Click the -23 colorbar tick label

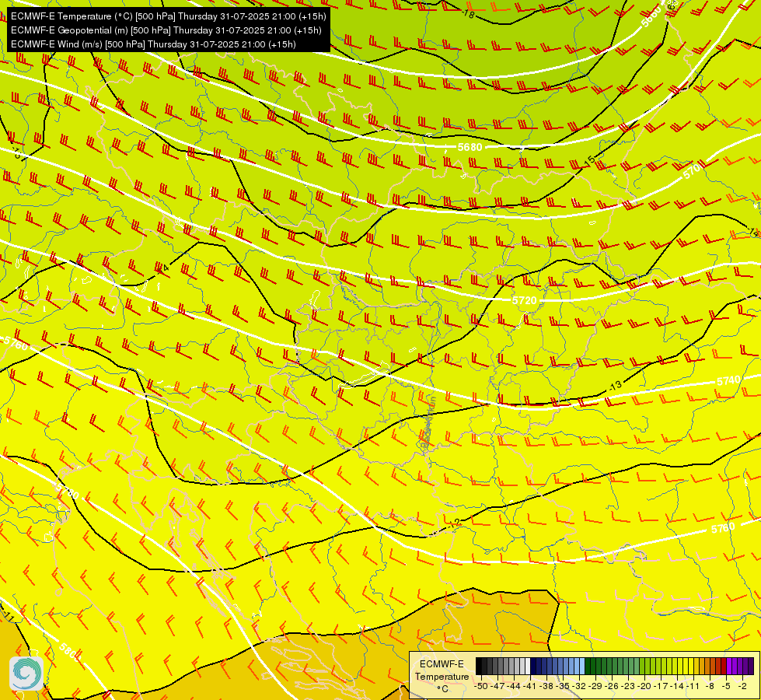pyautogui.click(x=629, y=686)
